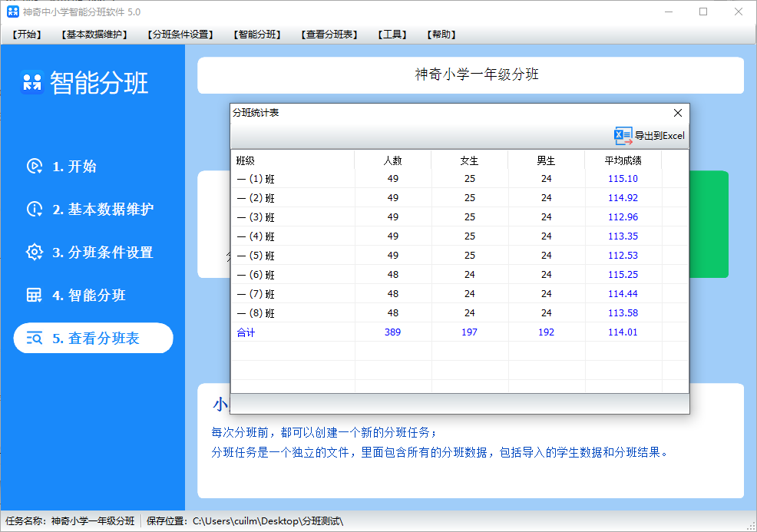Select the 一 (8) 班 row label
The height and width of the screenshot is (532, 757).
(x=256, y=313)
